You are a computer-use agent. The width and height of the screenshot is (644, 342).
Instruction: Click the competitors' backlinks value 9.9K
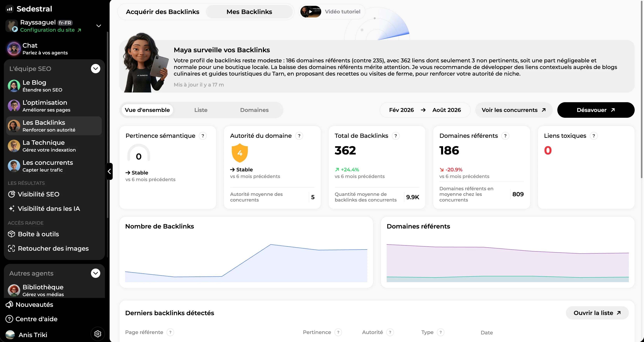[x=413, y=197]
